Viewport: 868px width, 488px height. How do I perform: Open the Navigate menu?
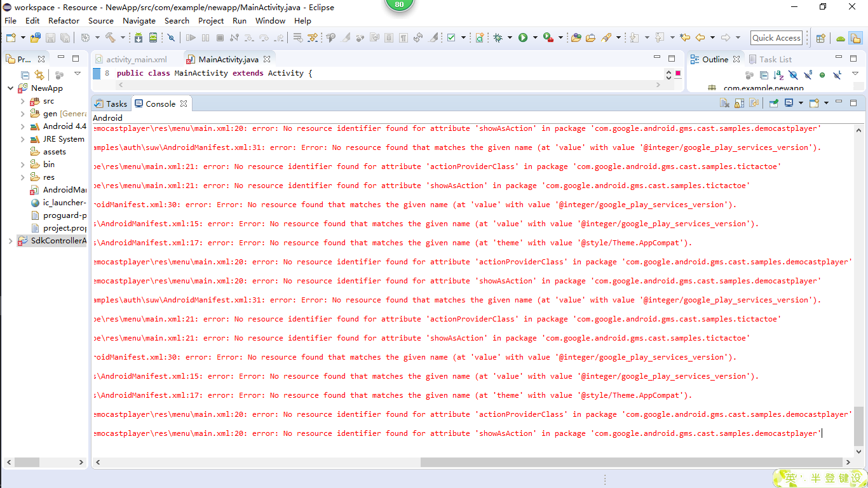click(139, 20)
